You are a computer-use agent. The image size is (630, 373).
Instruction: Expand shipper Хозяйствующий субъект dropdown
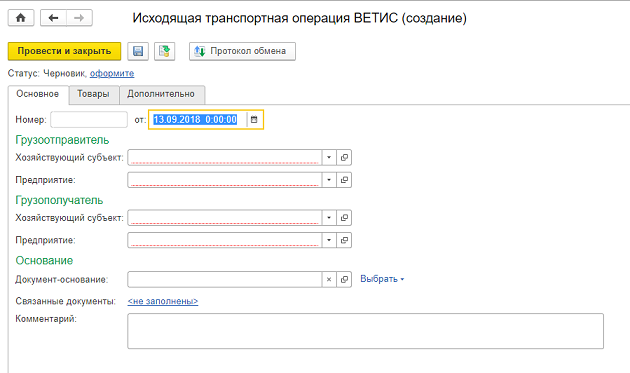point(329,157)
